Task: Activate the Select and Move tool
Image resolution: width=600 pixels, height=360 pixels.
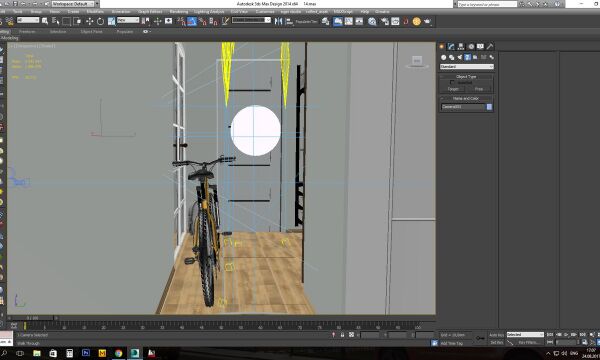Action: point(90,21)
